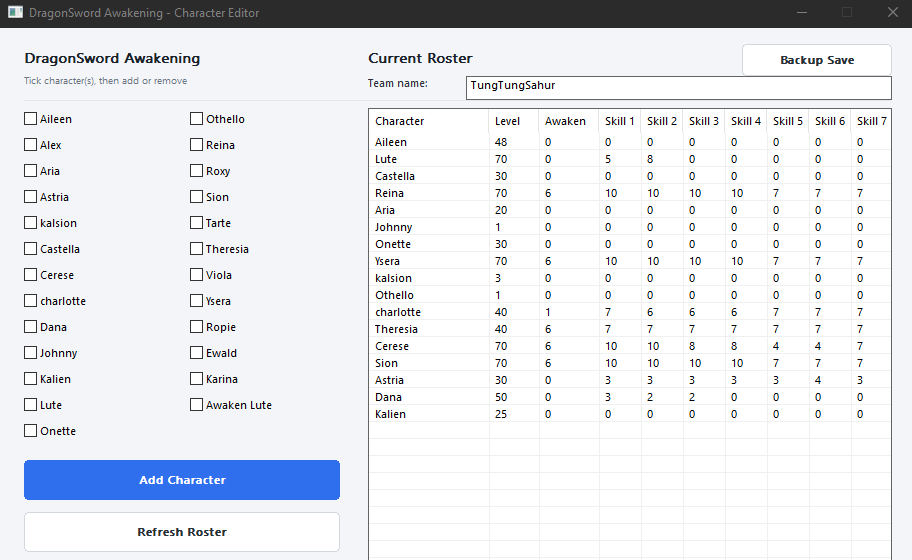Viewport: 912px width, 560px height.
Task: Select the Sion row in the roster
Action: [x=629, y=363]
